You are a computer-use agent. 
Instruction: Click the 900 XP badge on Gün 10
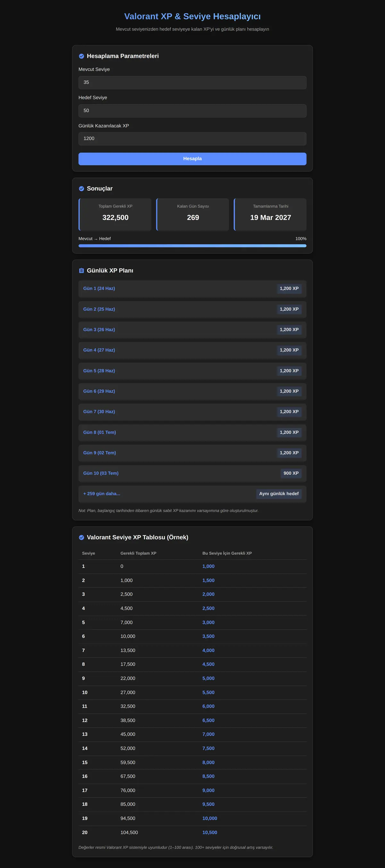tap(291, 473)
